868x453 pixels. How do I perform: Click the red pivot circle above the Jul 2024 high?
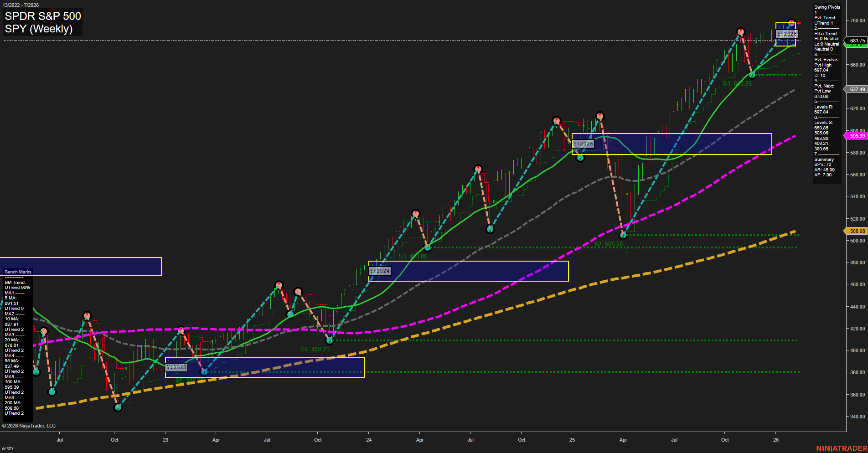(x=477, y=168)
